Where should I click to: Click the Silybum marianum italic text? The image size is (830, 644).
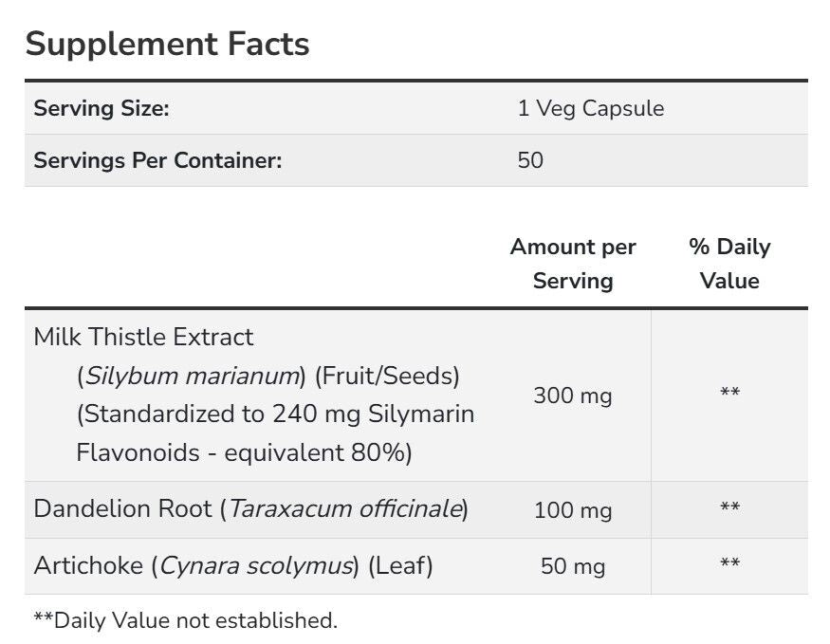(x=191, y=377)
